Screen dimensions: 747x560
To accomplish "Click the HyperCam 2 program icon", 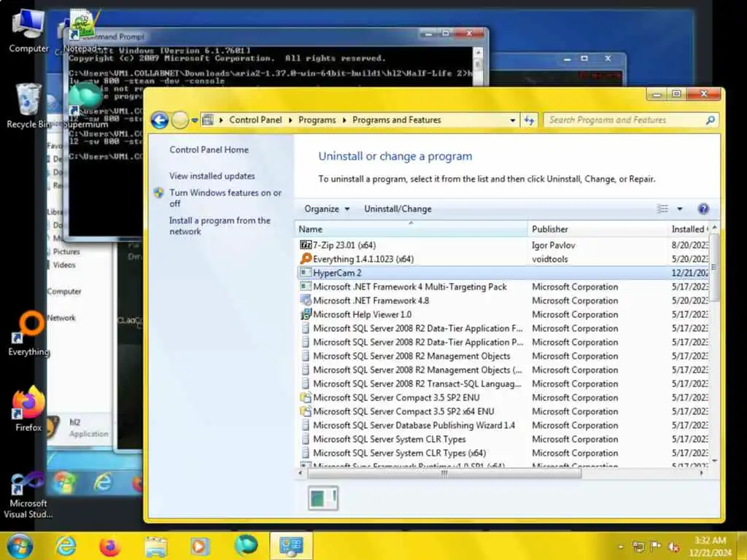I will coord(306,273).
